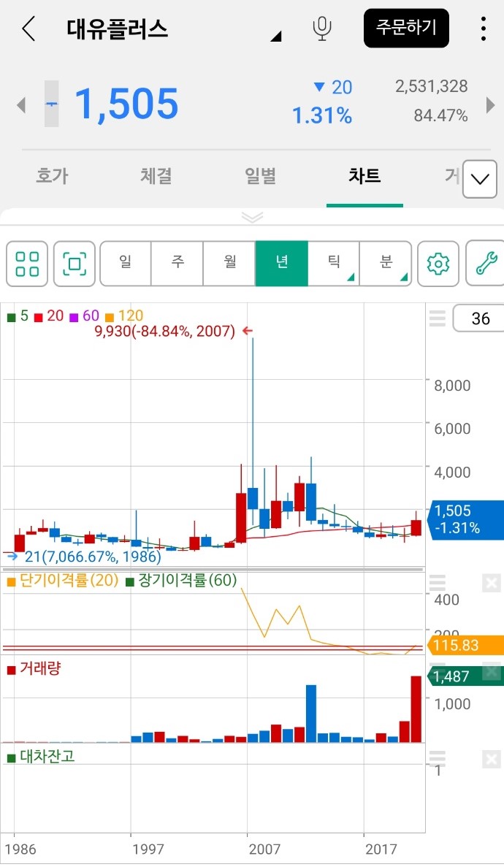
Task: Select the 주 weekly period
Action: (x=177, y=263)
